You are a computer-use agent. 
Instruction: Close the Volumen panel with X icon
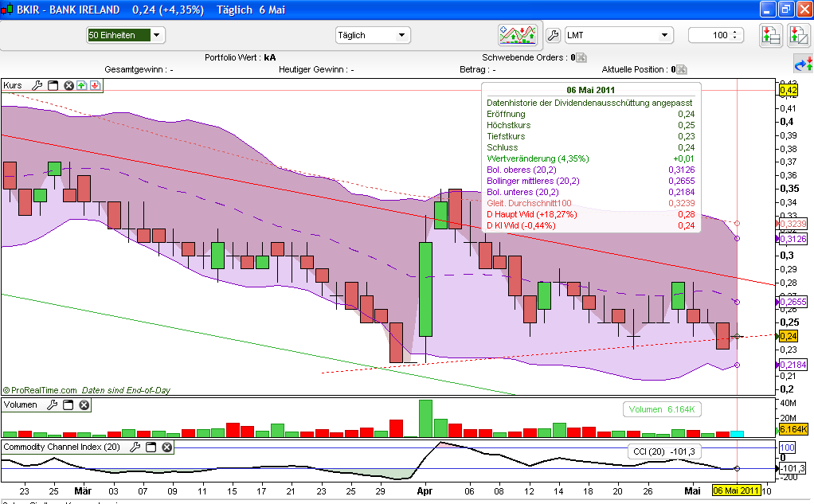coord(84,404)
